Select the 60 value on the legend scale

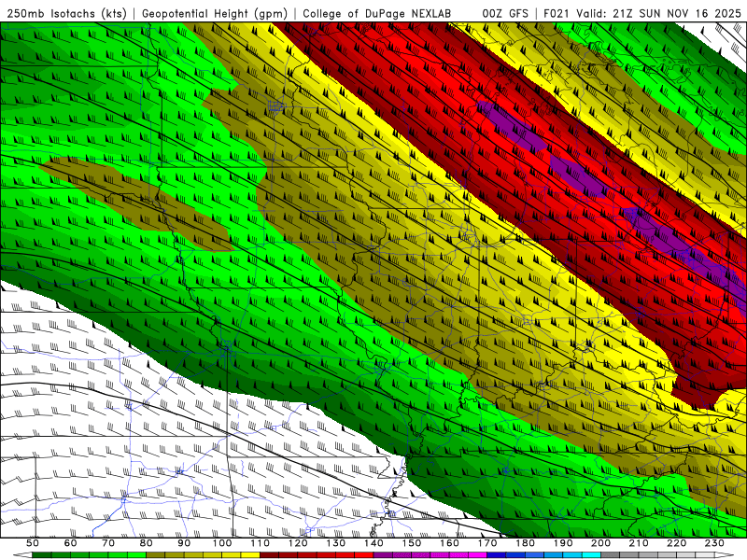(x=71, y=543)
